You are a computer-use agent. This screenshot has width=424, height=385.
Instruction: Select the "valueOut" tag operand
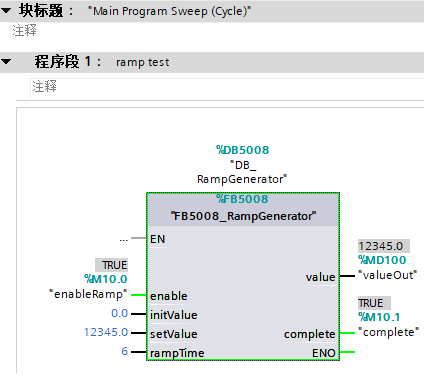tap(388, 275)
